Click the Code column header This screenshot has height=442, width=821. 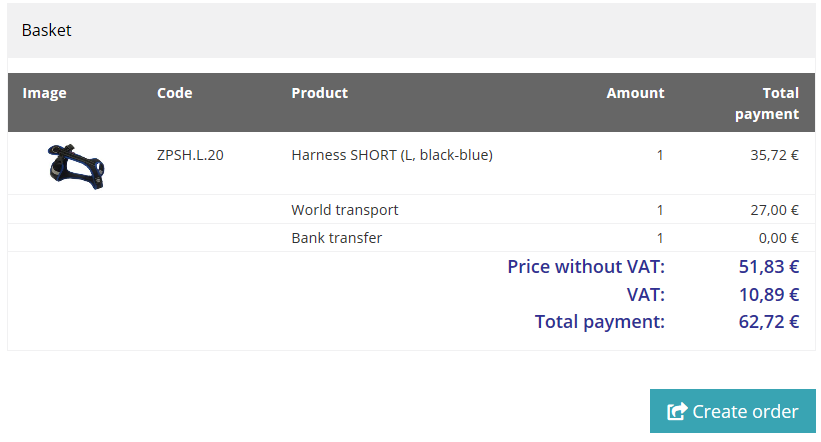click(175, 93)
